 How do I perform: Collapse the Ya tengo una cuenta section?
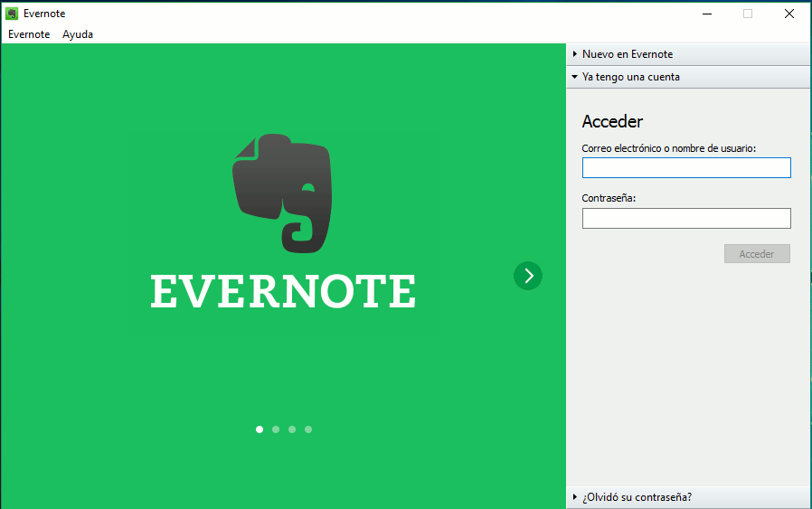coord(631,77)
